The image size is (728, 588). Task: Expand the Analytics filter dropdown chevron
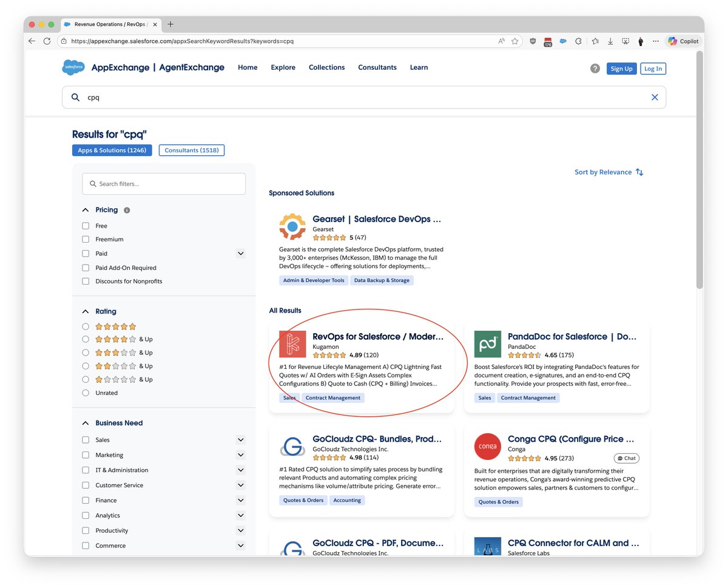[241, 515]
